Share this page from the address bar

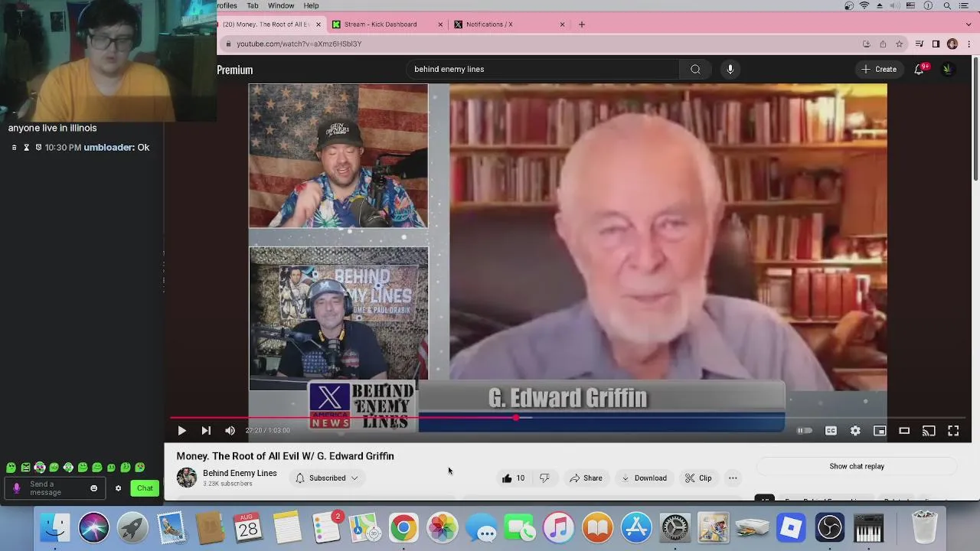(883, 44)
